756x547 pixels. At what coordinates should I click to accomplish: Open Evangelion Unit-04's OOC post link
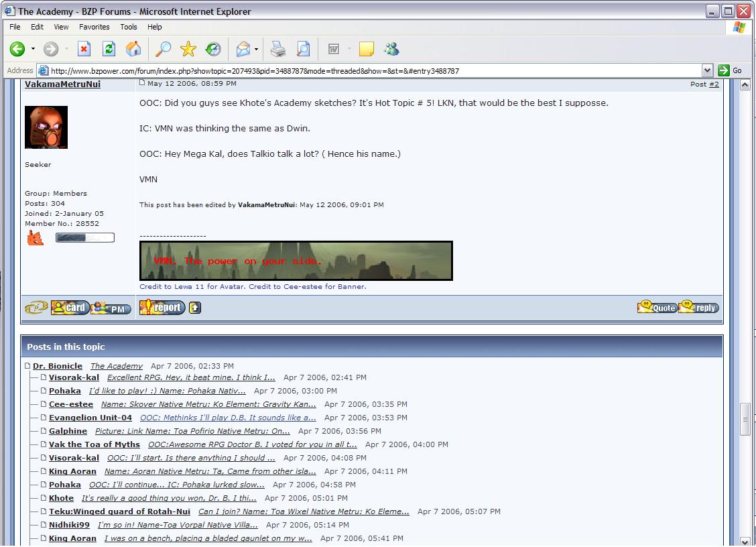point(228,418)
